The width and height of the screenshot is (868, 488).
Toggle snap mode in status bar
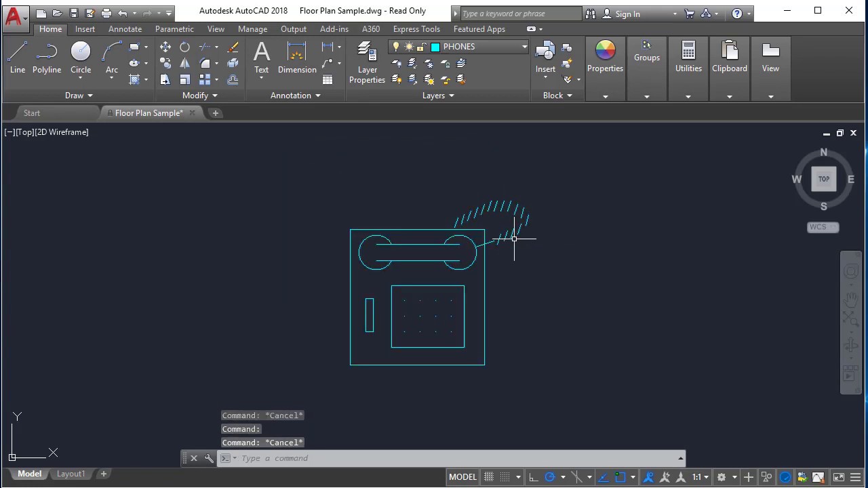click(506, 477)
